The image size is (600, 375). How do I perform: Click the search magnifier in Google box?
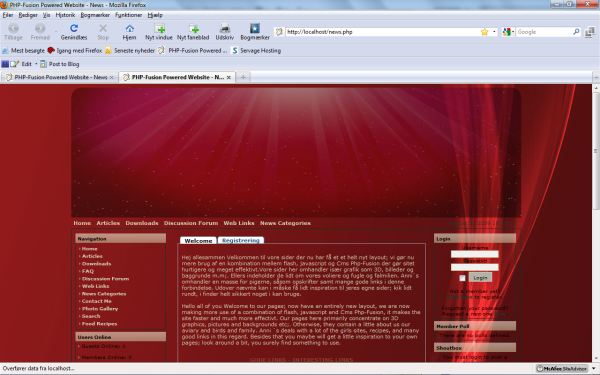pos(576,32)
